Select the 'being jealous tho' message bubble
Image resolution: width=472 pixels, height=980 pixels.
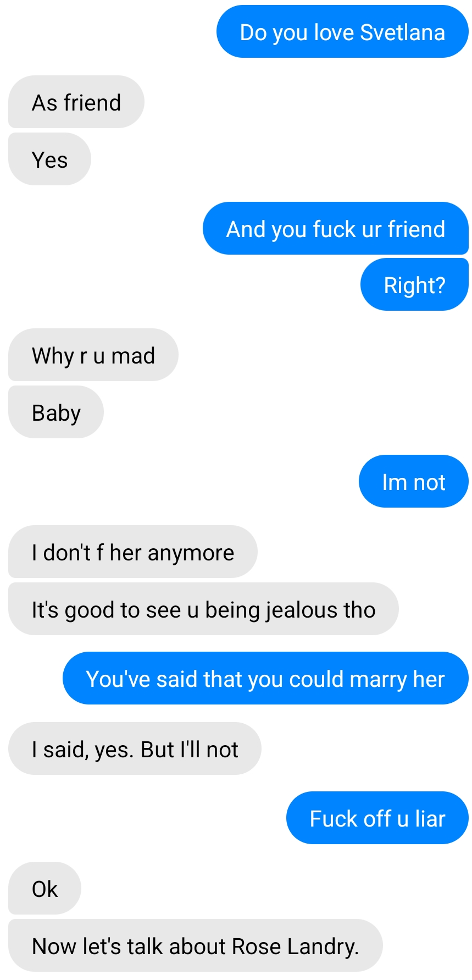click(203, 609)
